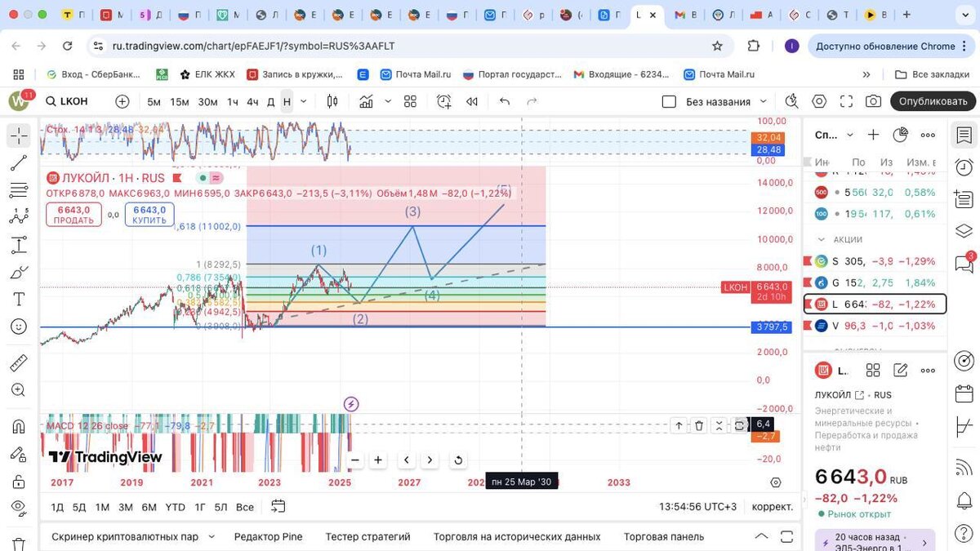
Task: Click the Опубликовать button
Action: [x=933, y=101]
